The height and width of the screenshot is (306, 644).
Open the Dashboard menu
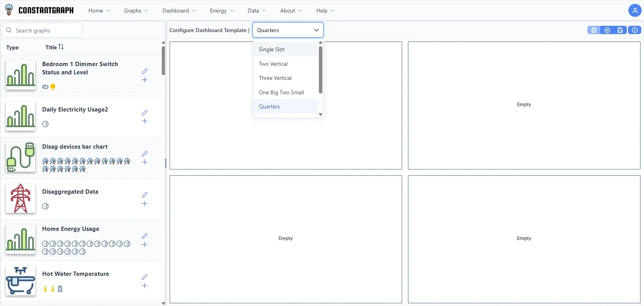coord(179,11)
